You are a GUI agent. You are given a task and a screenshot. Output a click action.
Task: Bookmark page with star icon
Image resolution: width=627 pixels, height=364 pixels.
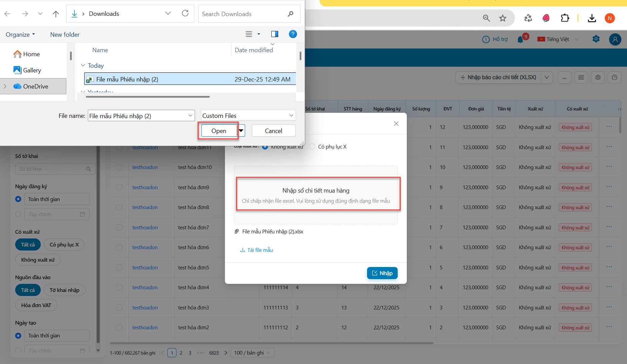(x=503, y=18)
